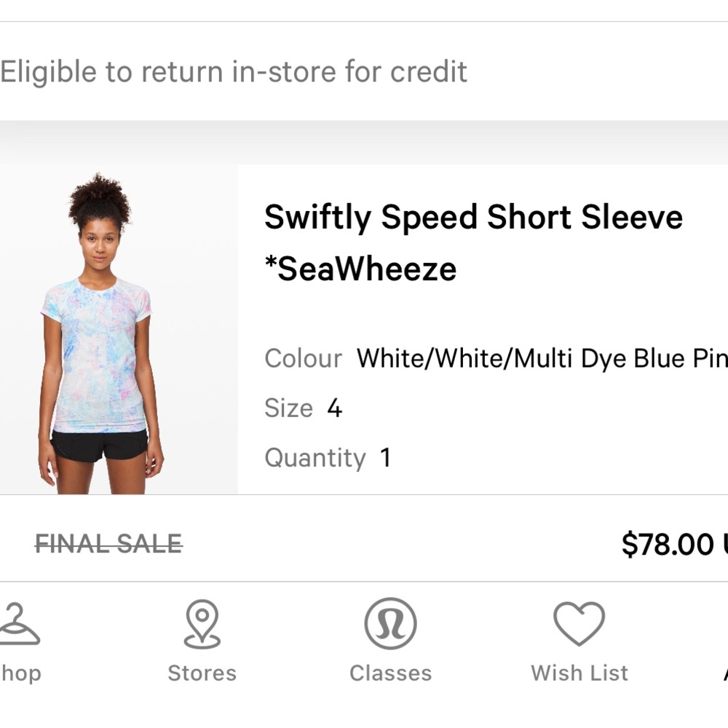Tap the Colour label
Screen dimensions: 728x728
[303, 358]
